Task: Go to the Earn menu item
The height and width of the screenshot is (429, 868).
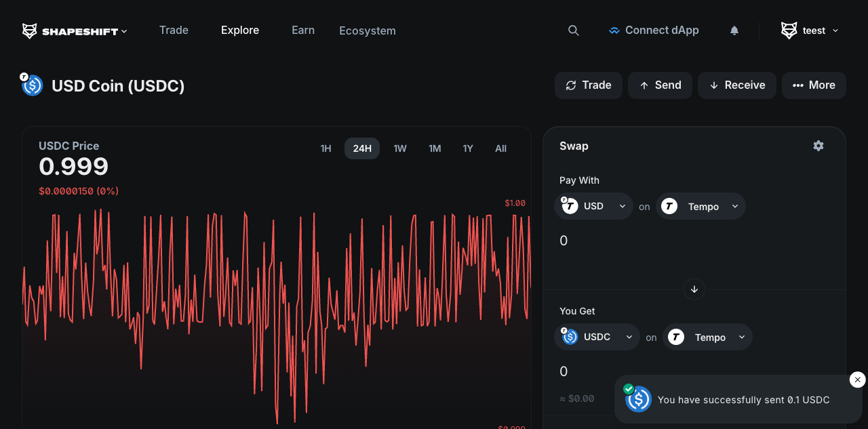Action: (x=303, y=30)
